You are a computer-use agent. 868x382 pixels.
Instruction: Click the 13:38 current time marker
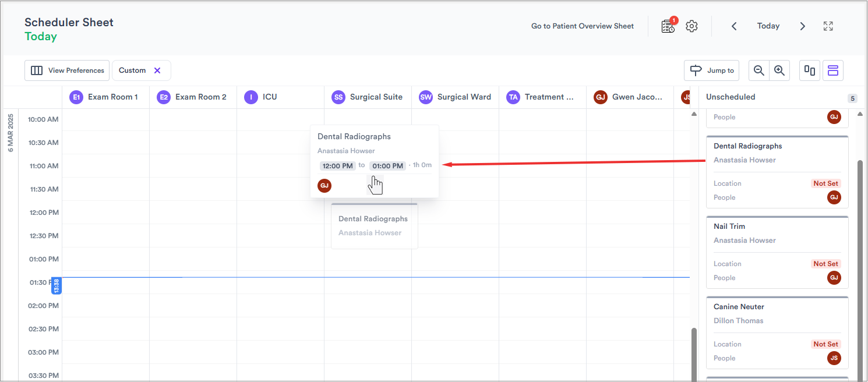(x=57, y=285)
